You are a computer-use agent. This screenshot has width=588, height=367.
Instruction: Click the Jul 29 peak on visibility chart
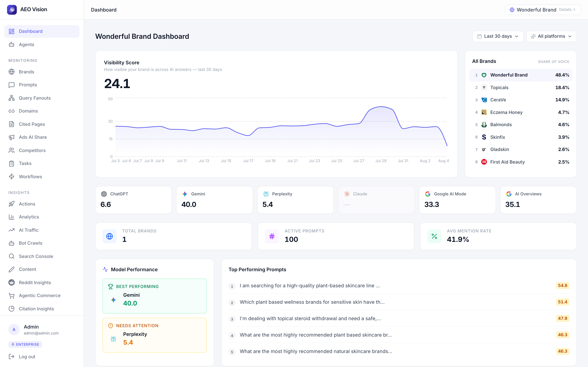click(x=381, y=107)
